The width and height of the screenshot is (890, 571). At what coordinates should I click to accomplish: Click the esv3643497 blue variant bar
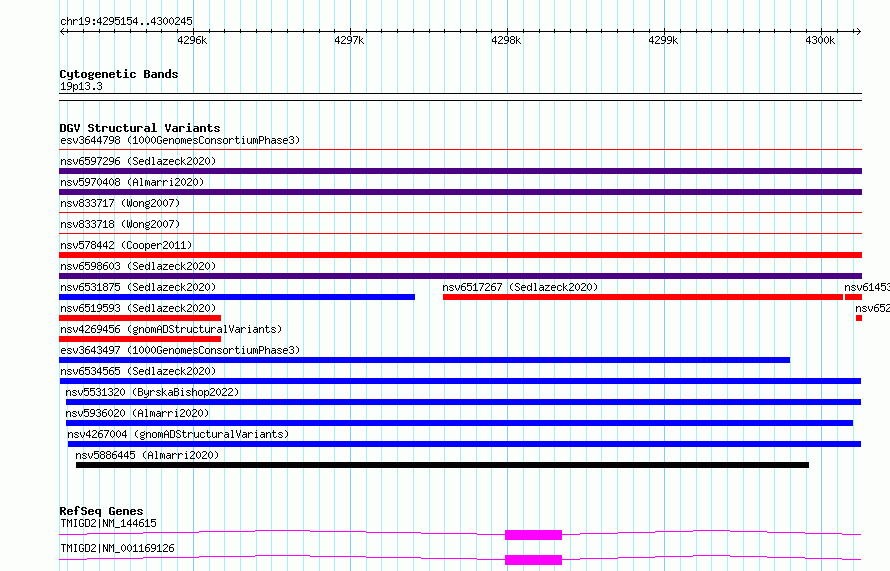[425, 360]
